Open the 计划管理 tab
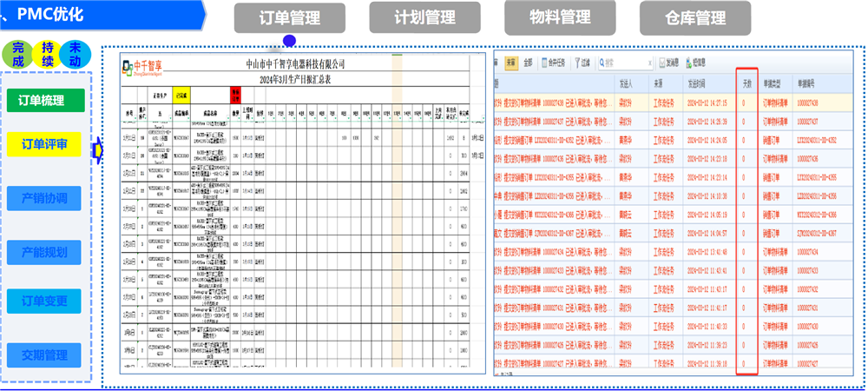The height and width of the screenshot is (391, 868). point(424,17)
